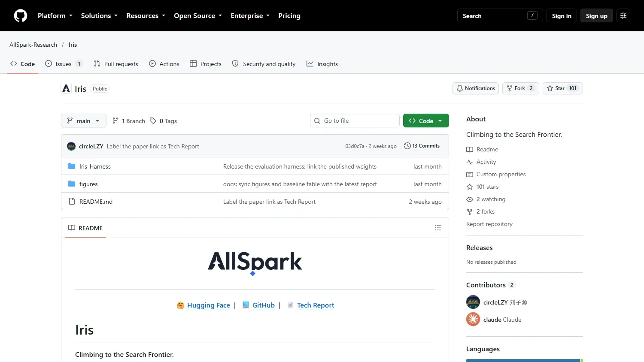The height and width of the screenshot is (362, 644).
Task: Click the Languages color bar
Action: point(525,360)
